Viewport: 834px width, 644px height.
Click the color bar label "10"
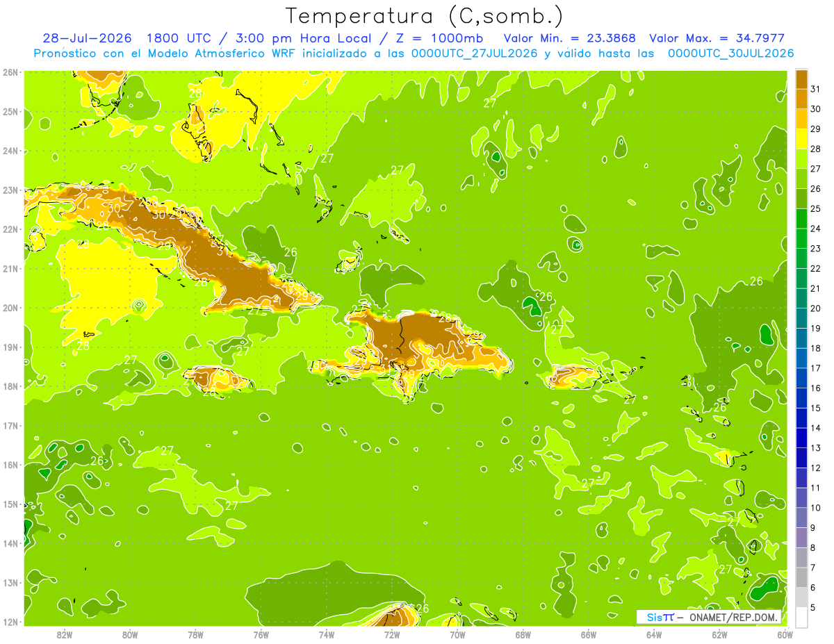[816, 508]
